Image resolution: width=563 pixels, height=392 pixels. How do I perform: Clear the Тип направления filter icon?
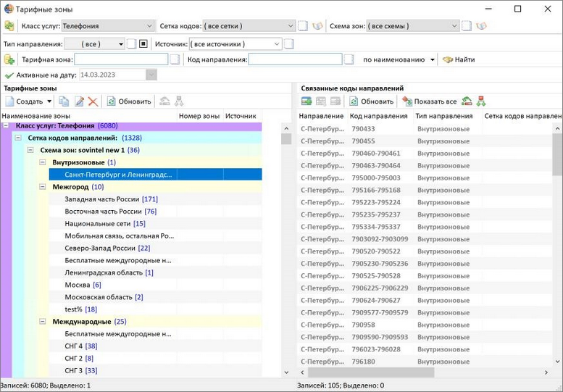pyautogui.click(x=132, y=43)
